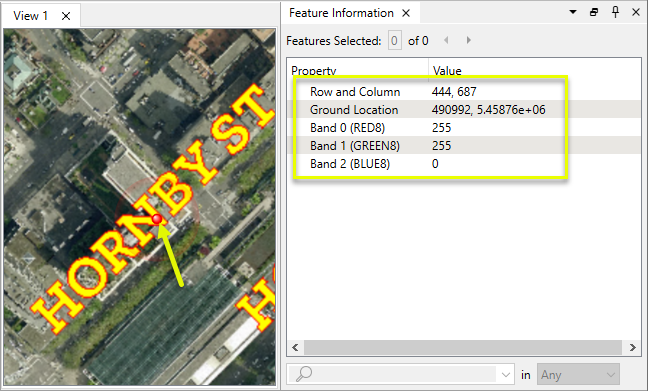
Task: Click the Features Selected number field
Action: pyautogui.click(x=394, y=41)
